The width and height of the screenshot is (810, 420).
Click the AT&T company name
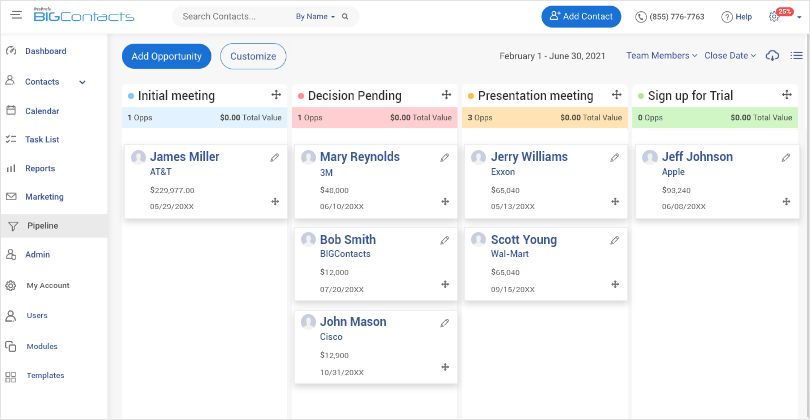click(x=161, y=172)
